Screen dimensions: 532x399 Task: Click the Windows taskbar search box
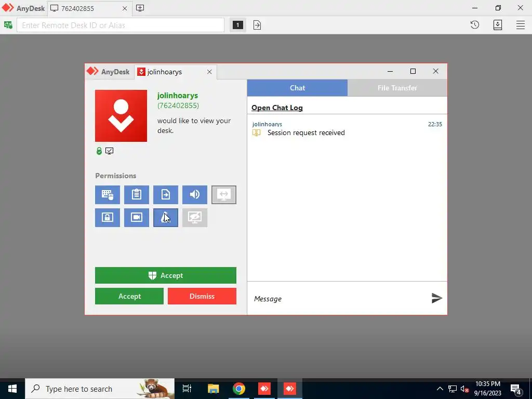point(100,389)
